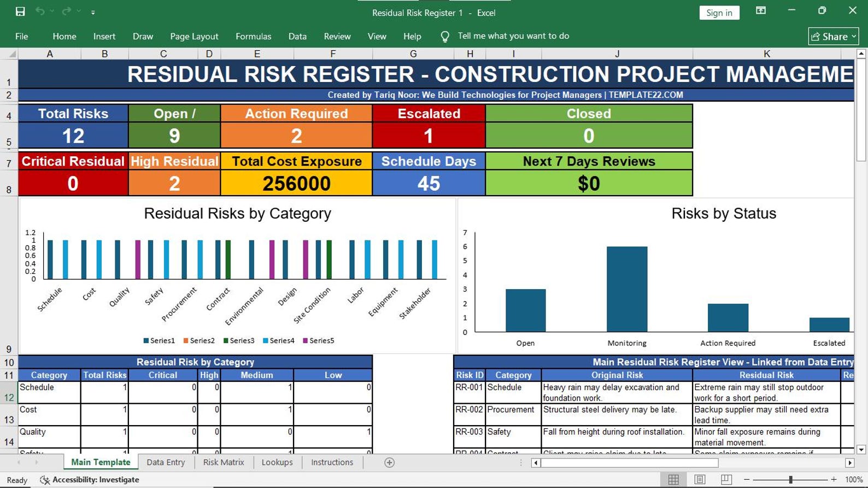Click the sheet tab scroll left arrow
The width and height of the screenshot is (868, 488).
19,462
